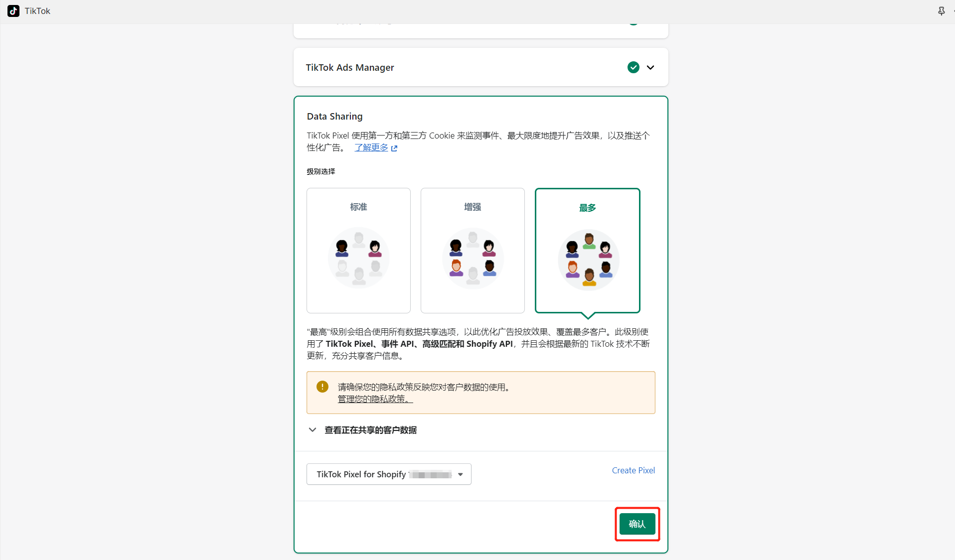Click the TikTok app logo icon
955x560 pixels.
coord(13,11)
